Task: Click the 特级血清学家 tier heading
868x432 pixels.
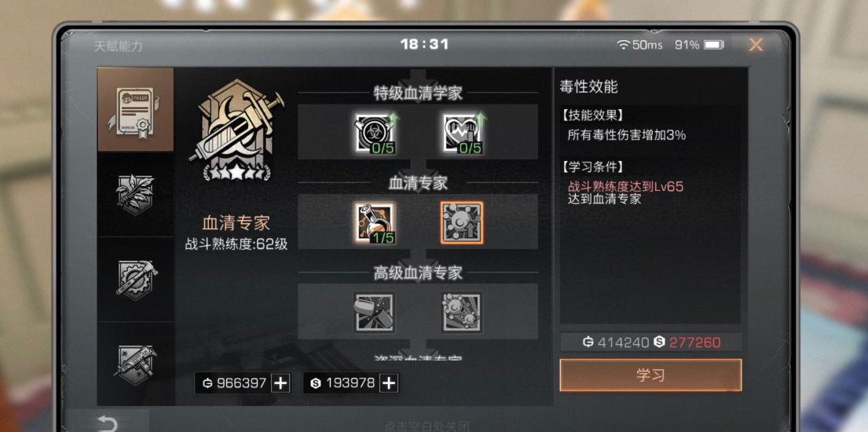Action: [418, 93]
